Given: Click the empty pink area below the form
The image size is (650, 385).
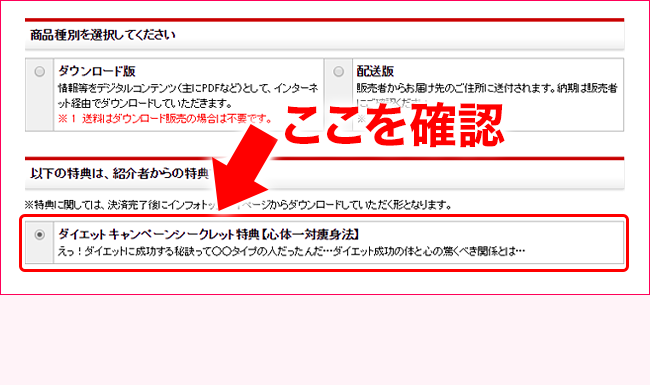Looking at the screenshot, I should (325, 340).
